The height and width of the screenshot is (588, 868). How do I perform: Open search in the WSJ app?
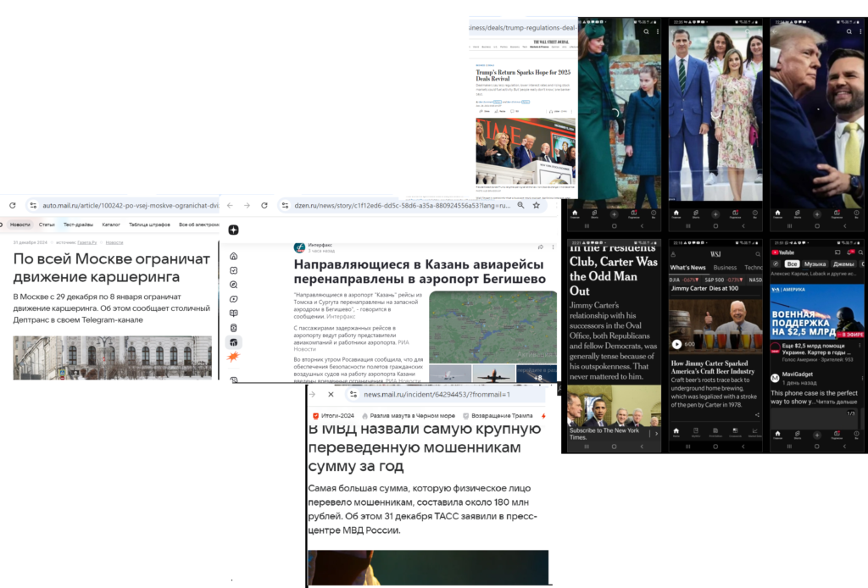coord(758,254)
